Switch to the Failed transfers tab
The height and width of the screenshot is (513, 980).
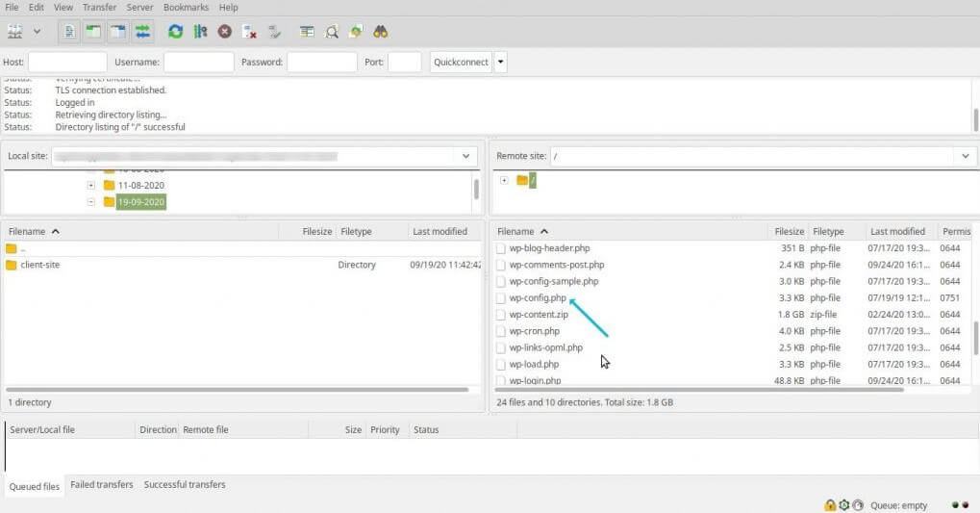(102, 485)
